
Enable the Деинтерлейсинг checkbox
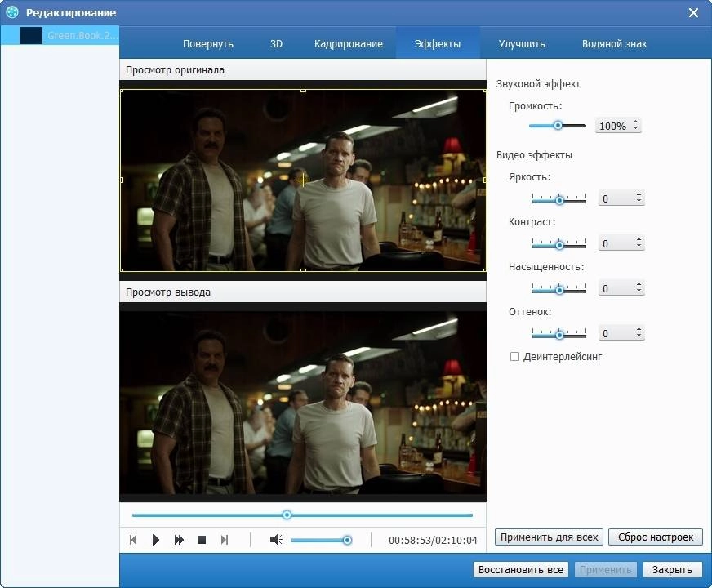pyautogui.click(x=514, y=356)
